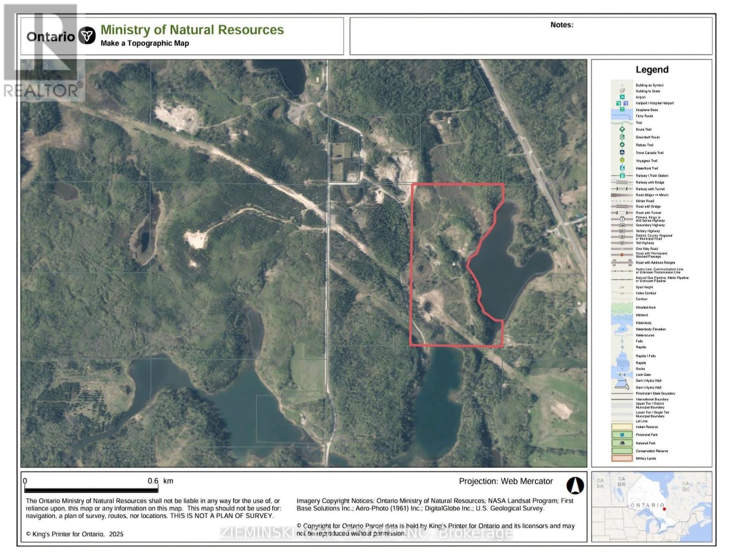Viewport: 733px width, 560px height.
Task: Click the 'THIS IS NOT A PLAN OF SURVEY' disclaimer
Action: coord(222,516)
